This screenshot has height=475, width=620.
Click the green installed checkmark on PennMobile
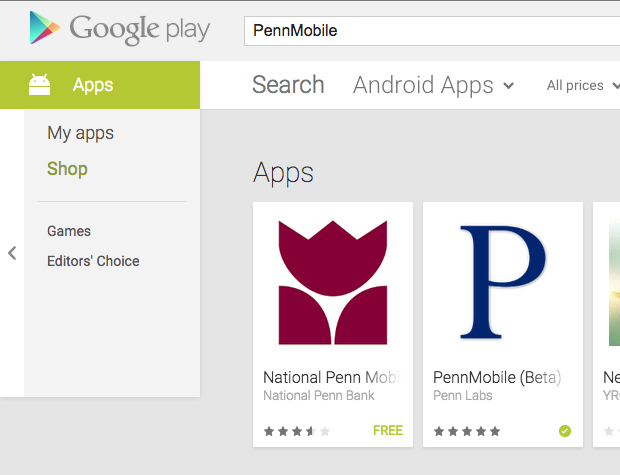(565, 431)
